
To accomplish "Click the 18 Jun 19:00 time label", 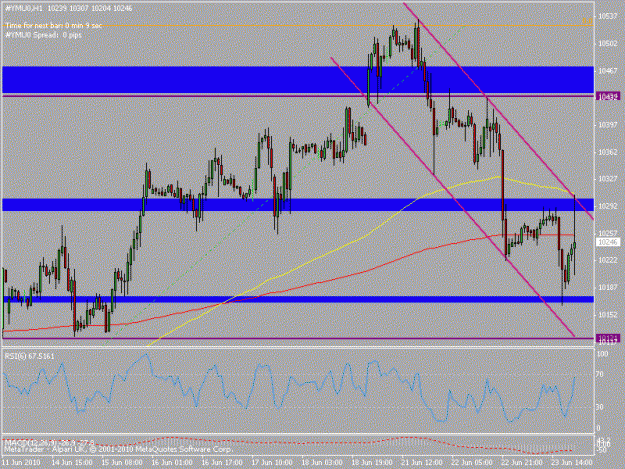I will (372, 462).
